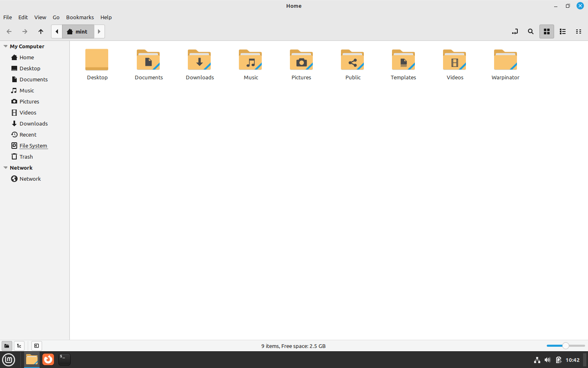Select the mint path button
Image resolution: width=588 pixels, height=368 pixels.
[78, 31]
